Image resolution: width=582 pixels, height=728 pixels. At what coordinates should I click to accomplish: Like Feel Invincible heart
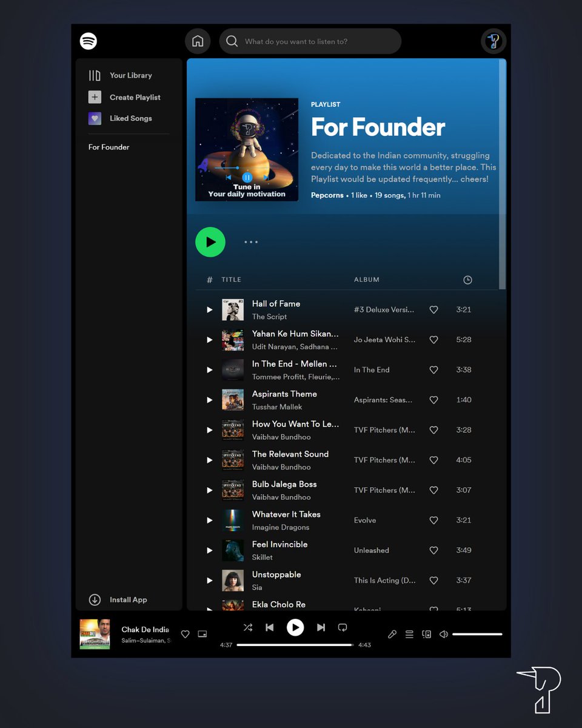tap(433, 550)
